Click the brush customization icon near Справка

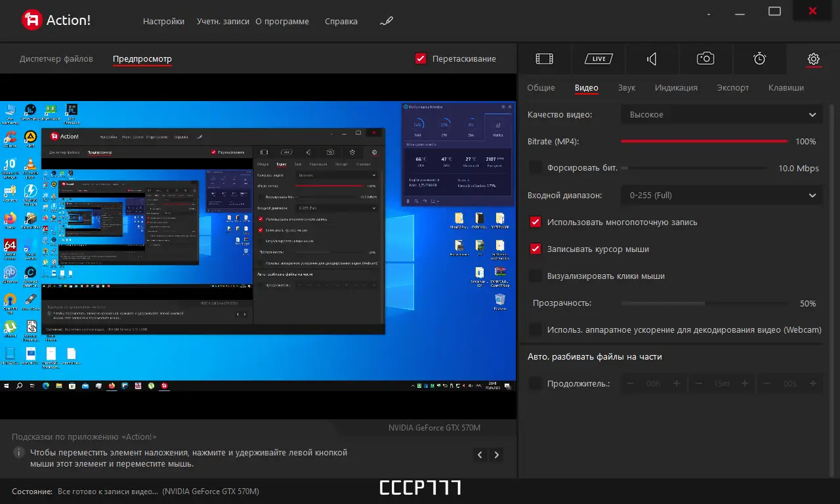tap(386, 21)
